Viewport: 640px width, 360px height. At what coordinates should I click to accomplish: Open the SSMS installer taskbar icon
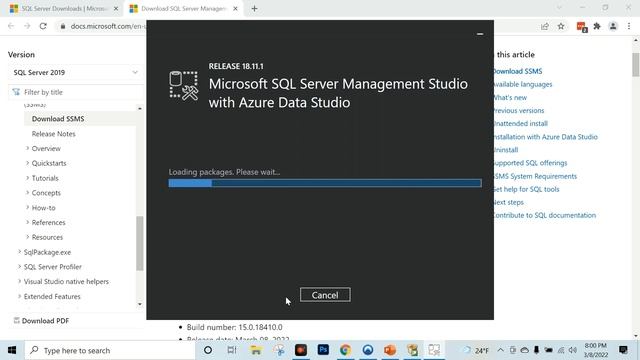pos(434,350)
